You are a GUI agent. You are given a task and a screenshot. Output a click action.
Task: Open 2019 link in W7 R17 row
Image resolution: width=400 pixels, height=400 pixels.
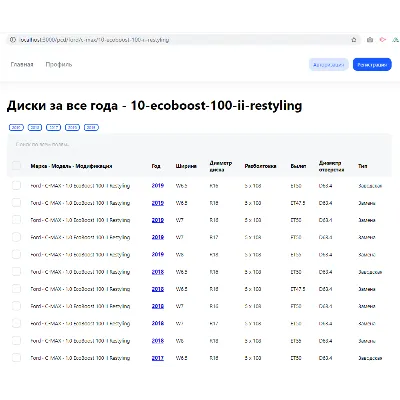tap(158, 237)
